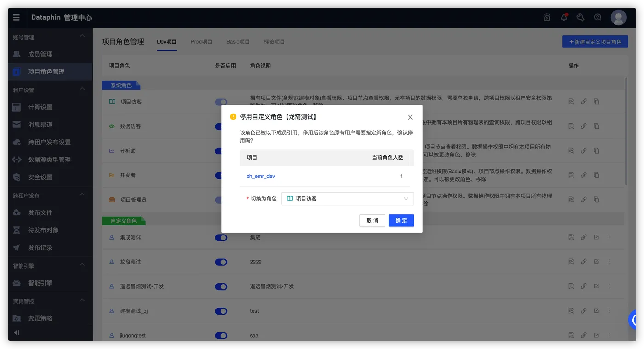View permission details for 数据访客 row

pos(571,126)
